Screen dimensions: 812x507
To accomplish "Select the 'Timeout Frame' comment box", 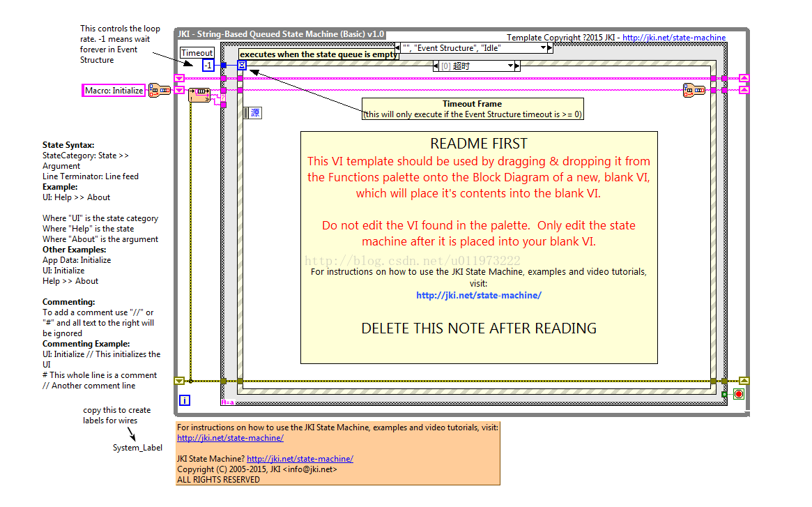I will (x=473, y=109).
